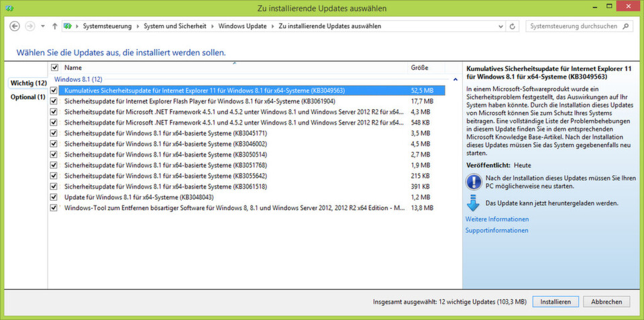Click the 17,7 MB size value

coord(422,101)
